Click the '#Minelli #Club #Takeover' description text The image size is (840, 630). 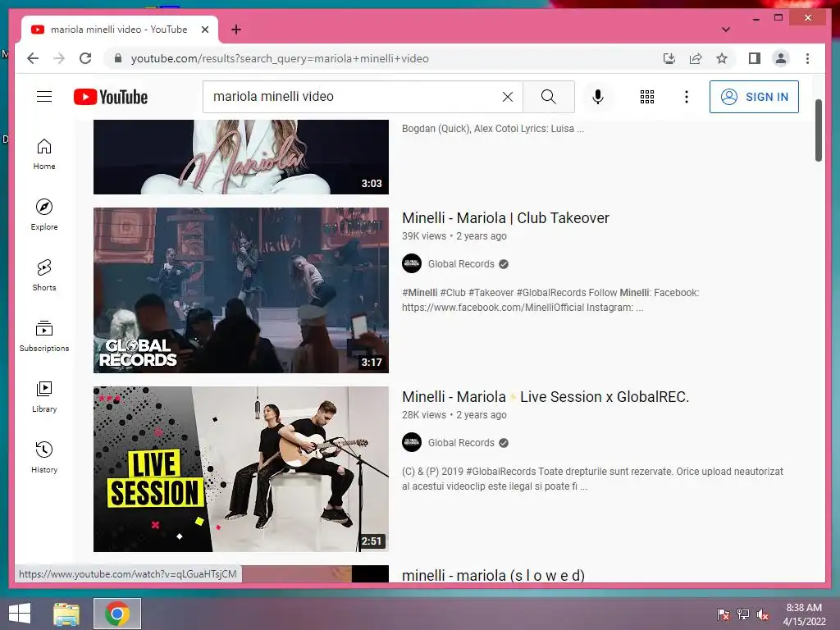pyautogui.click(x=550, y=300)
